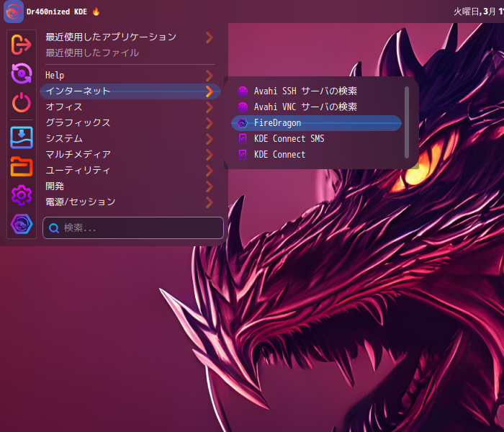The width and height of the screenshot is (504, 432).
Task: Click the Dr460nized KDE title text
Action: click(57, 12)
